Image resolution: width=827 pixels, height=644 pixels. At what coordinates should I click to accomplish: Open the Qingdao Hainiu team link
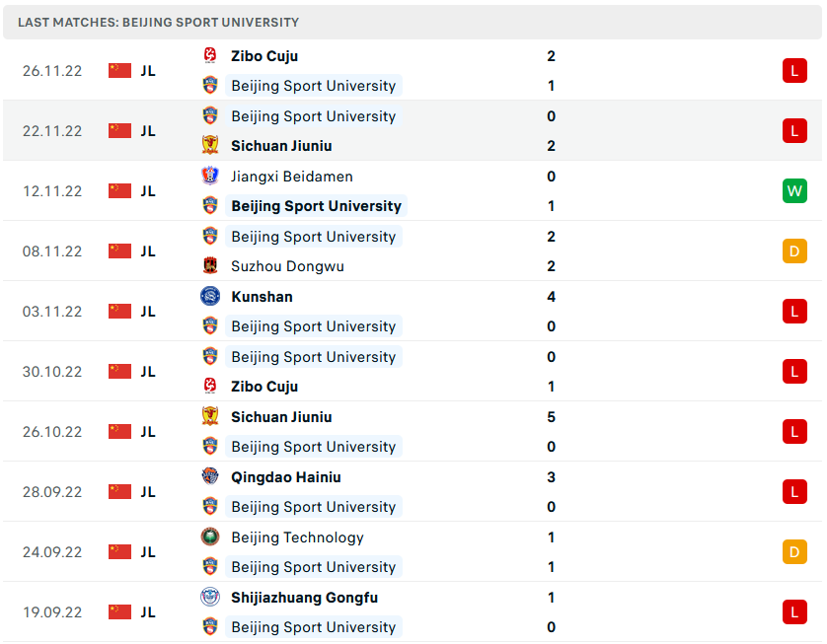[286, 477]
